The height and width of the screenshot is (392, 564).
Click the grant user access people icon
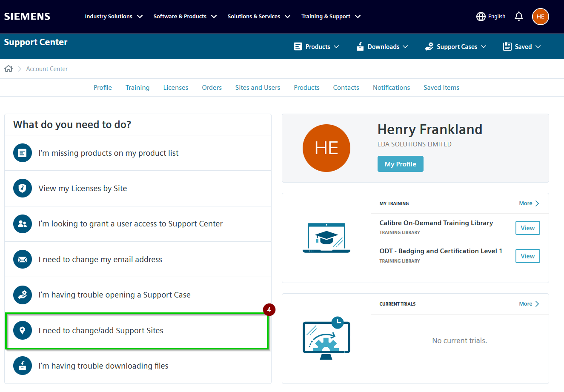(23, 224)
